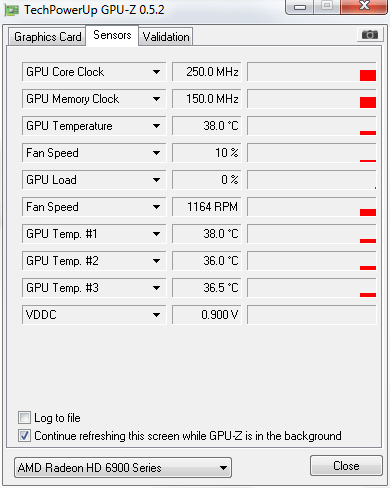Open the GPU Load dropdown arrow
Image resolution: width=390 pixels, height=488 pixels.
(x=156, y=180)
